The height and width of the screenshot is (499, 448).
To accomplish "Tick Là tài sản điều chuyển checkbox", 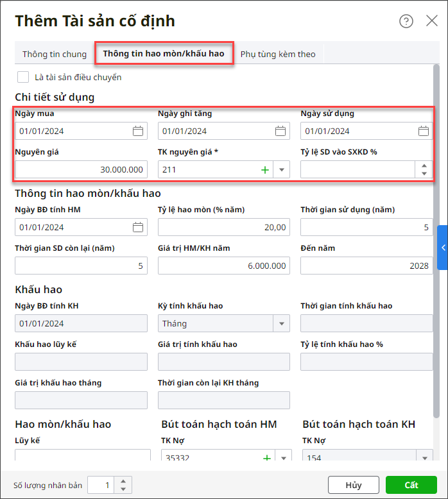I will 23,77.
